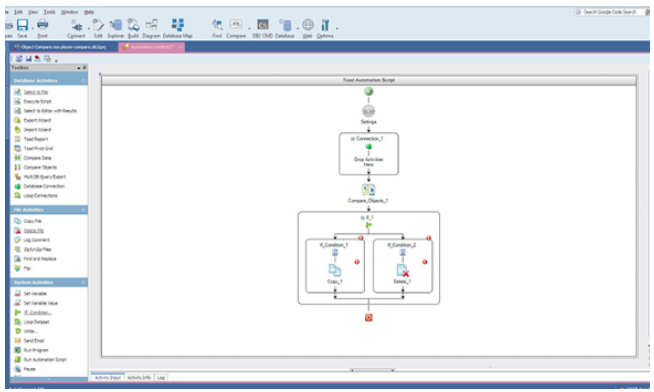The height and width of the screenshot is (392, 654).
Task: Collapse the Connection_1 container toggle
Action: (353, 138)
